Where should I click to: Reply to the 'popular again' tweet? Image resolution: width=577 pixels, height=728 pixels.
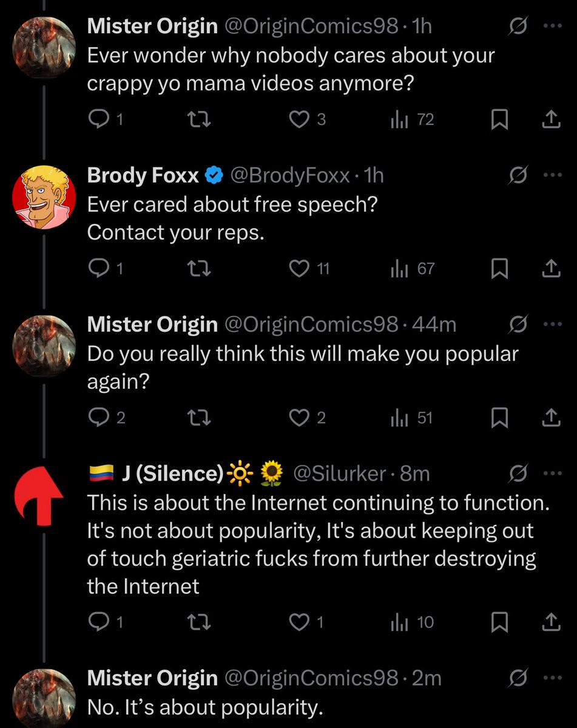(98, 418)
